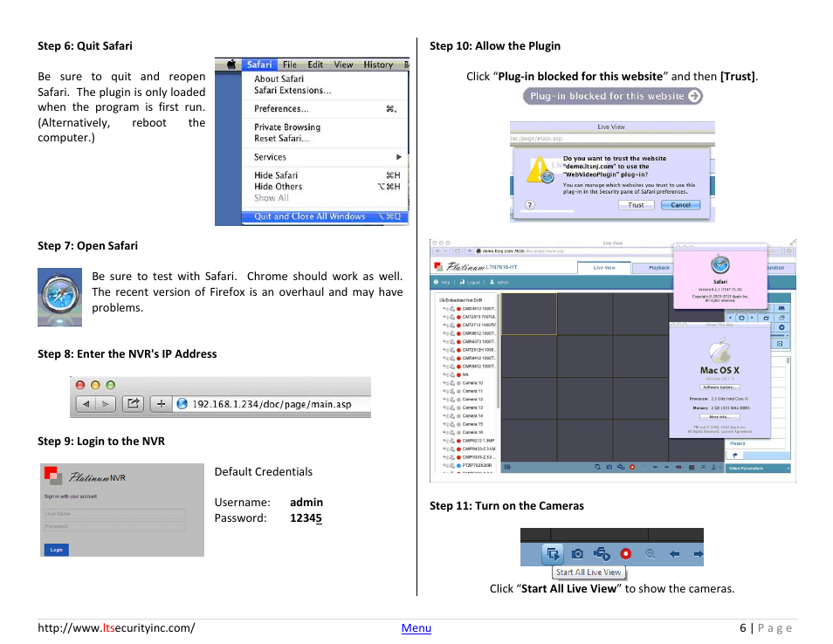Screen dimensions: 833x644
Task: Switch to the Live View tab in NVR page
Action: tap(604, 268)
